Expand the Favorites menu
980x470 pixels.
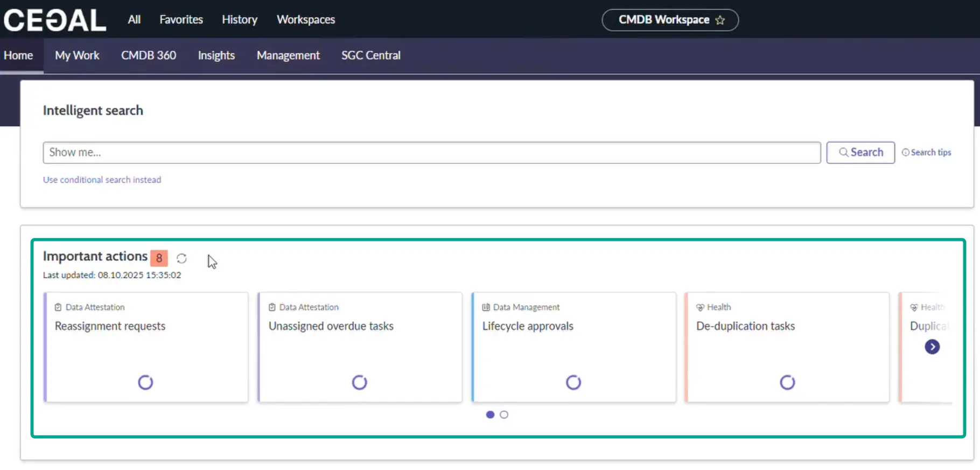pyautogui.click(x=181, y=20)
